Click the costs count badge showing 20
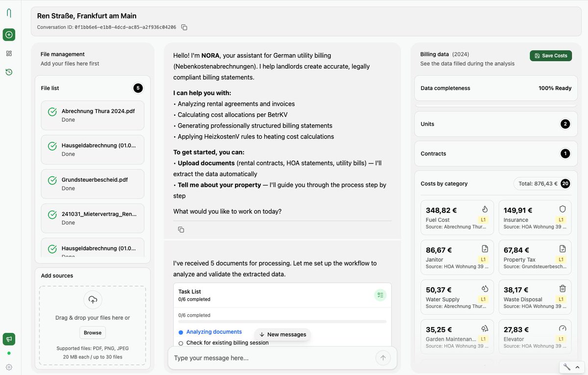Image resolution: width=588 pixels, height=375 pixels. [x=565, y=184]
